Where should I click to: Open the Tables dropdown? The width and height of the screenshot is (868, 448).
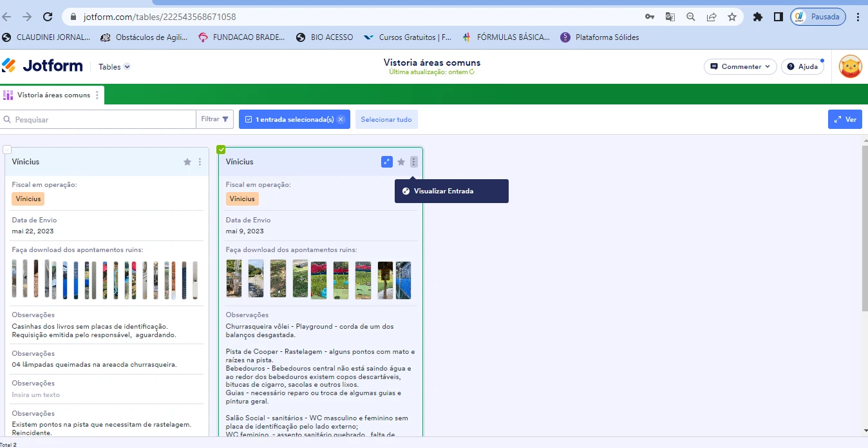(114, 66)
